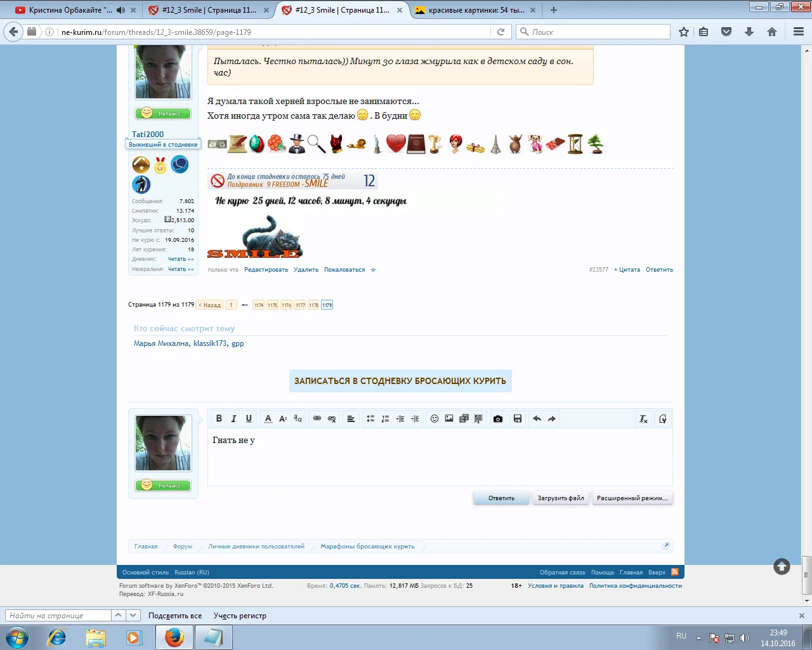
Task: Insert media with the film icon
Action: pos(464,419)
